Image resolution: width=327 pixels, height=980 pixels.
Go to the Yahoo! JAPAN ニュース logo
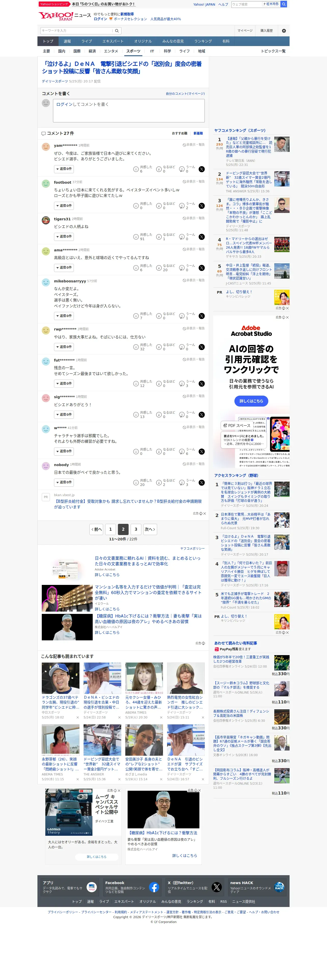pyautogui.click(x=65, y=16)
